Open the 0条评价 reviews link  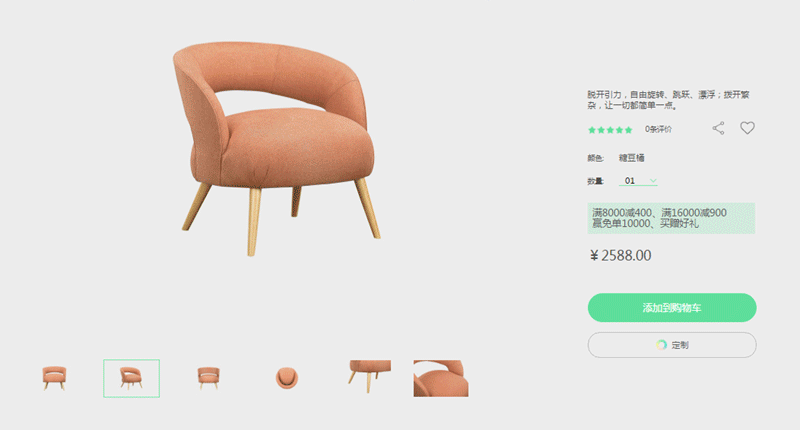[x=658, y=130]
